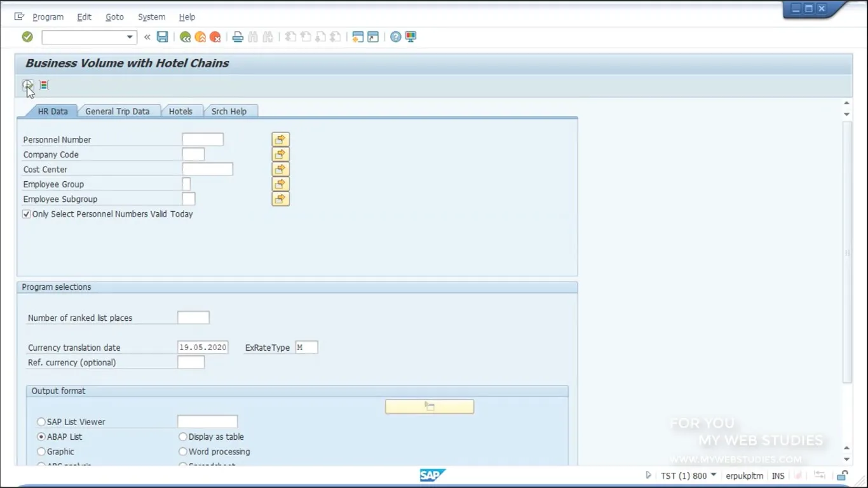The height and width of the screenshot is (488, 868).
Task: Click the Ref. currency (optional) field
Action: tap(191, 362)
